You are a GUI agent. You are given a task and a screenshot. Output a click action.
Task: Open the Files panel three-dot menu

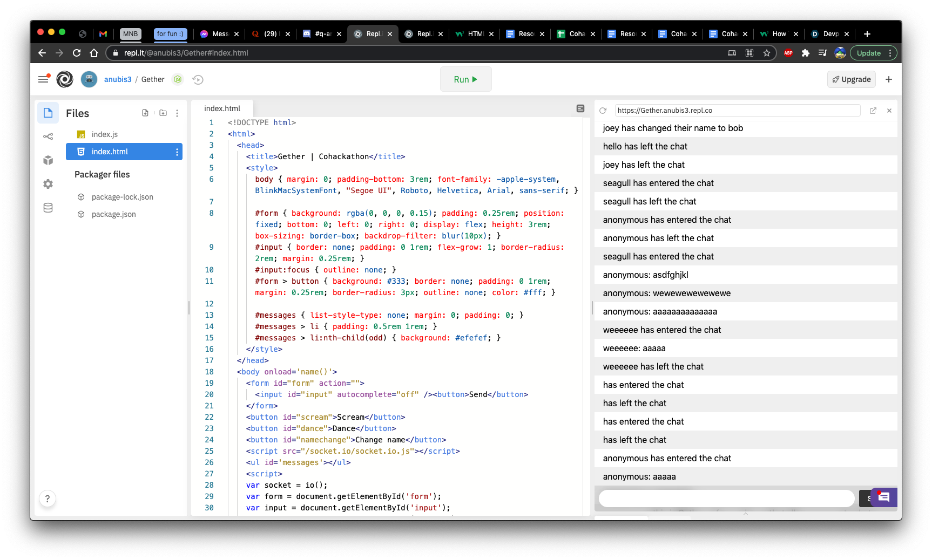coord(177,113)
